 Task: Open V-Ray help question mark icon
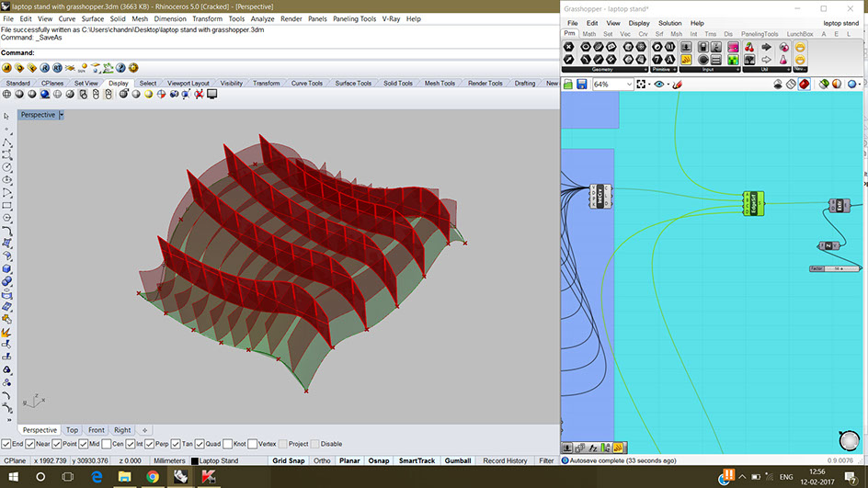120,68
